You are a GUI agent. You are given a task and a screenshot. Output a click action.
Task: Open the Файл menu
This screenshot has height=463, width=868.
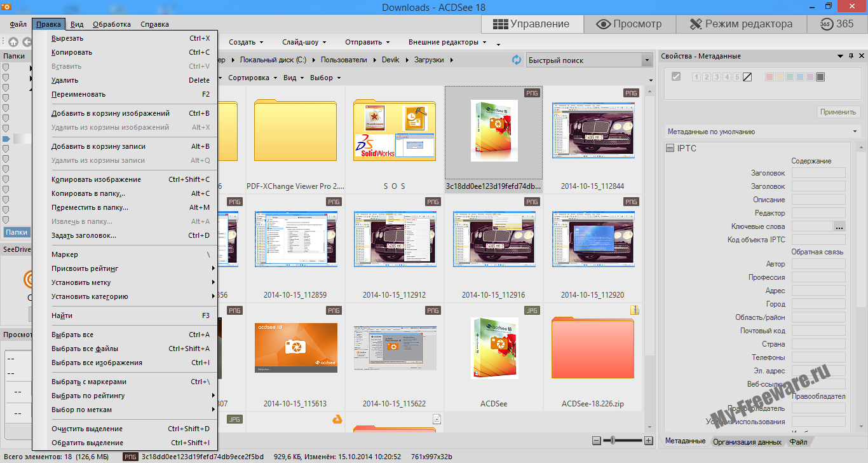click(18, 24)
